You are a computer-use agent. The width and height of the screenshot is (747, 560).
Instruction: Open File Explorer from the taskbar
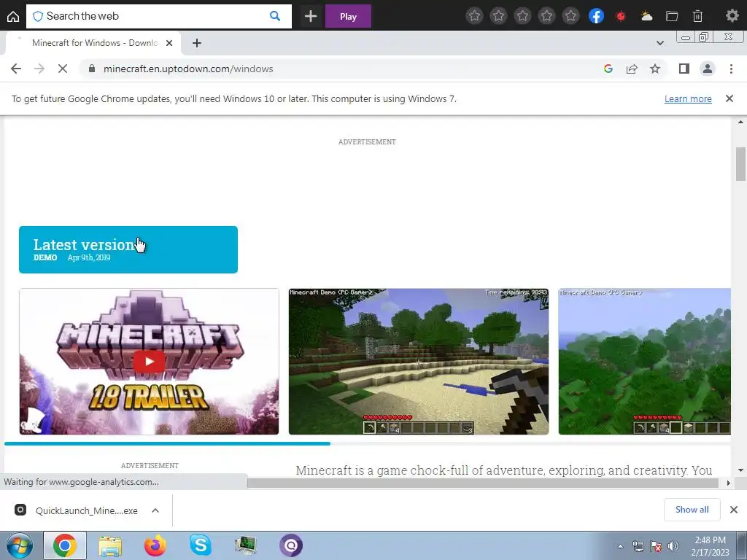click(110, 545)
